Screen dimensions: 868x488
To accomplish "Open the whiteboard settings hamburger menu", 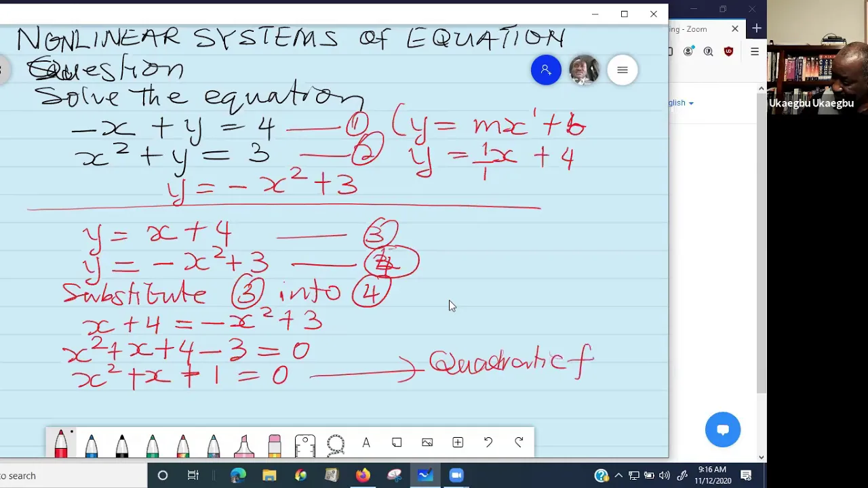I will pyautogui.click(x=623, y=70).
